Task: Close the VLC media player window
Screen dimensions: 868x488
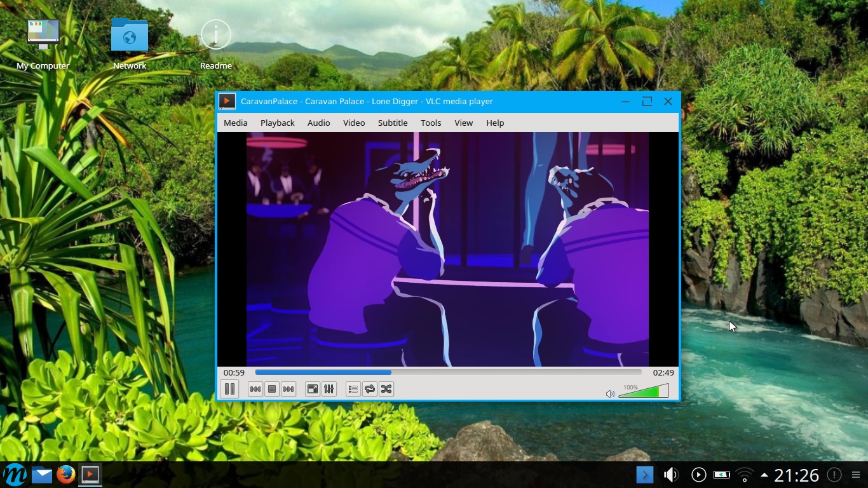Action: 668,101
